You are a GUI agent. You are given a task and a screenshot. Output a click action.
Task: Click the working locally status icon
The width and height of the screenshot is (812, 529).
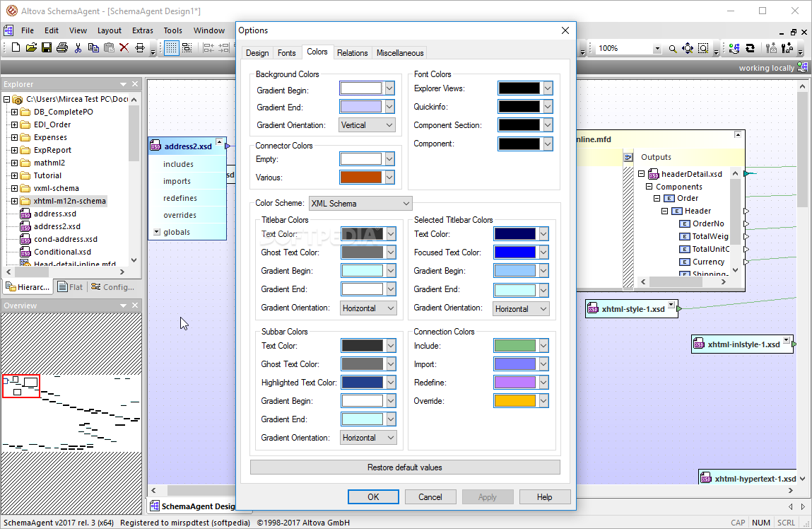802,67
